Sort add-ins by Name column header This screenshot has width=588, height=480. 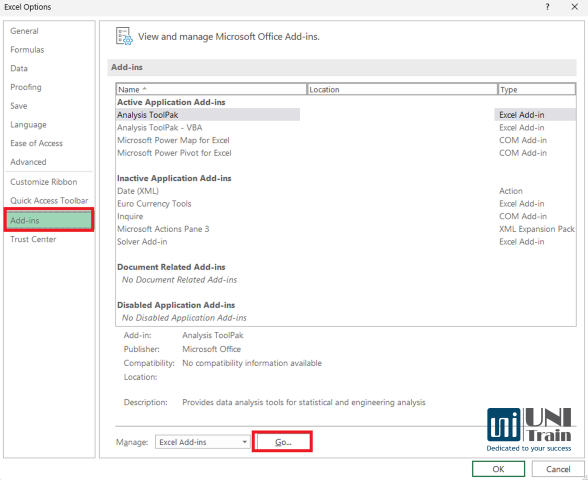pyautogui.click(x=211, y=90)
